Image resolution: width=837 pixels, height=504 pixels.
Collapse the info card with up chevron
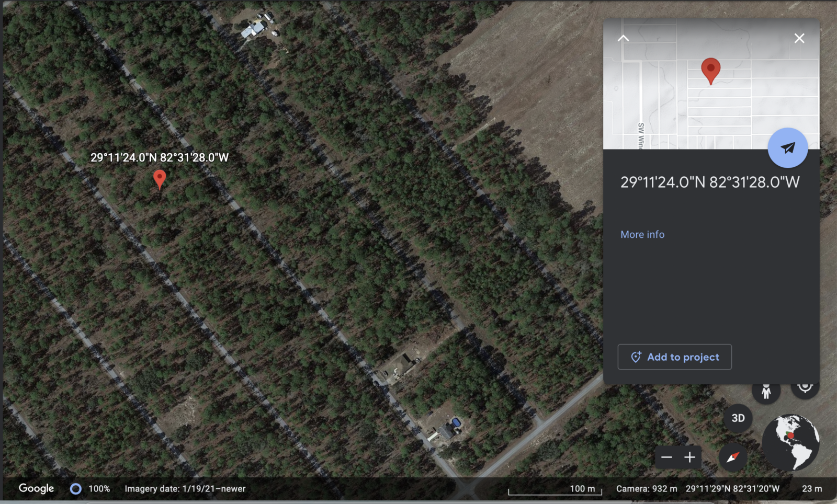pyautogui.click(x=623, y=38)
